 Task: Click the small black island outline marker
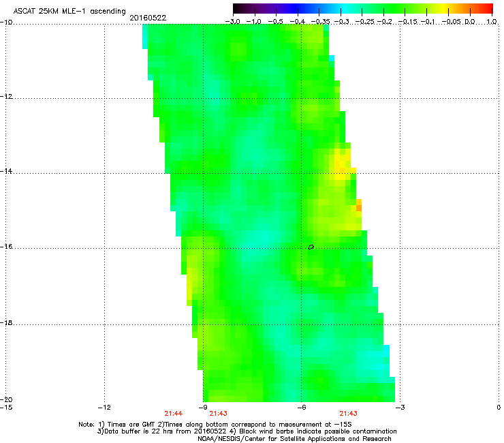pyautogui.click(x=311, y=247)
